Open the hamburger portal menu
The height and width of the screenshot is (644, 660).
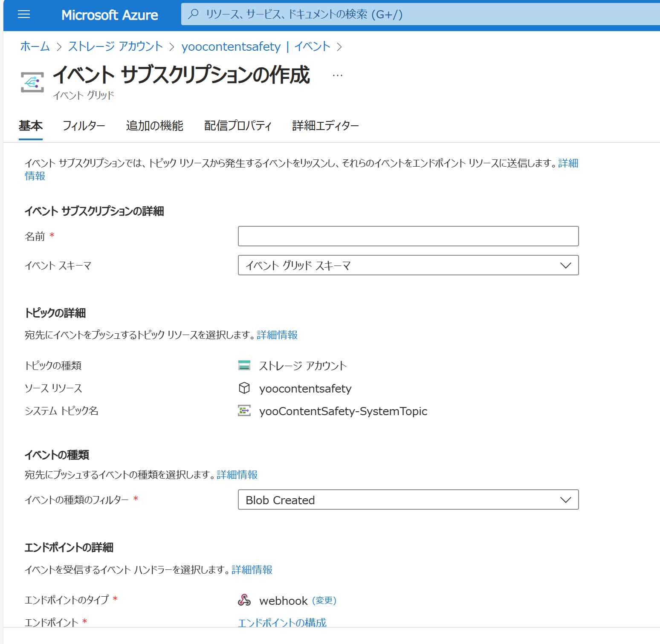(x=24, y=14)
